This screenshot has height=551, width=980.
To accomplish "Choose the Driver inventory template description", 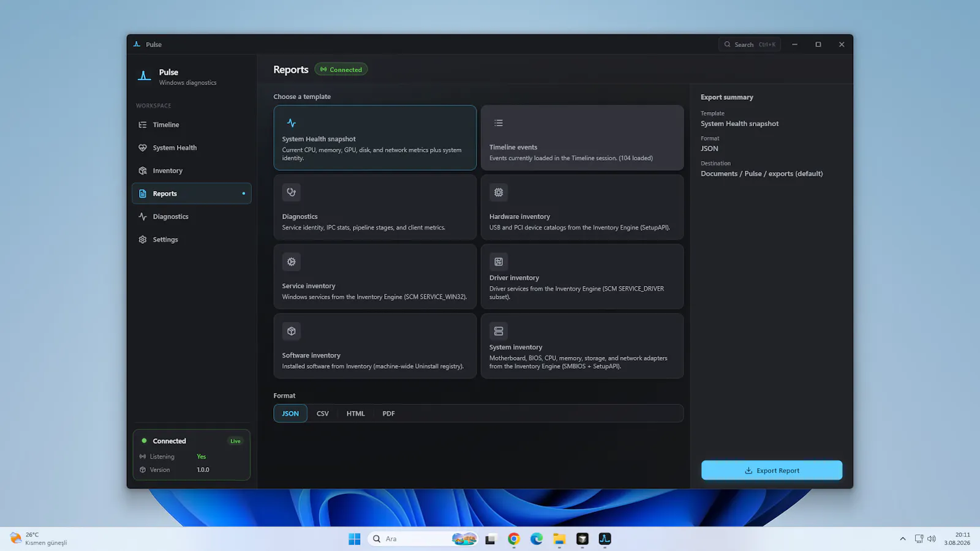I will (576, 293).
